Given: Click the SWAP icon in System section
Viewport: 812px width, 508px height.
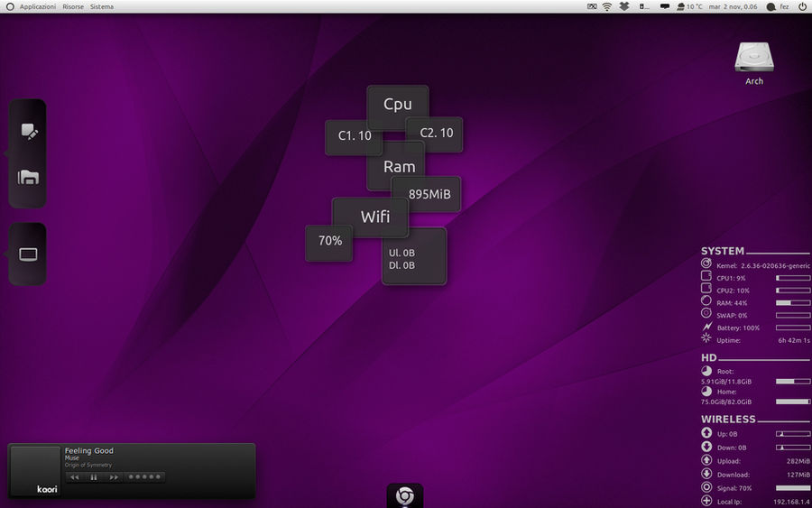Looking at the screenshot, I should pos(706,313).
